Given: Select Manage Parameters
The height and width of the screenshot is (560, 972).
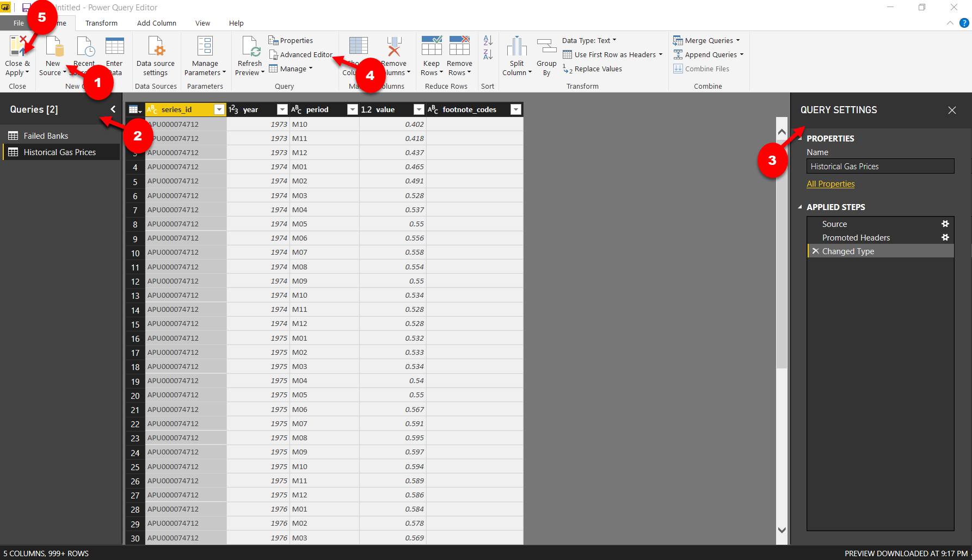Looking at the screenshot, I should [205, 54].
